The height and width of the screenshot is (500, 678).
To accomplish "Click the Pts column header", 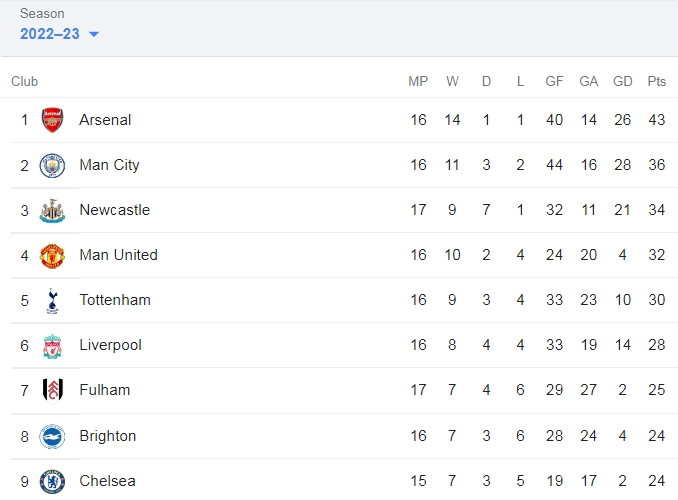I will coord(656,81).
